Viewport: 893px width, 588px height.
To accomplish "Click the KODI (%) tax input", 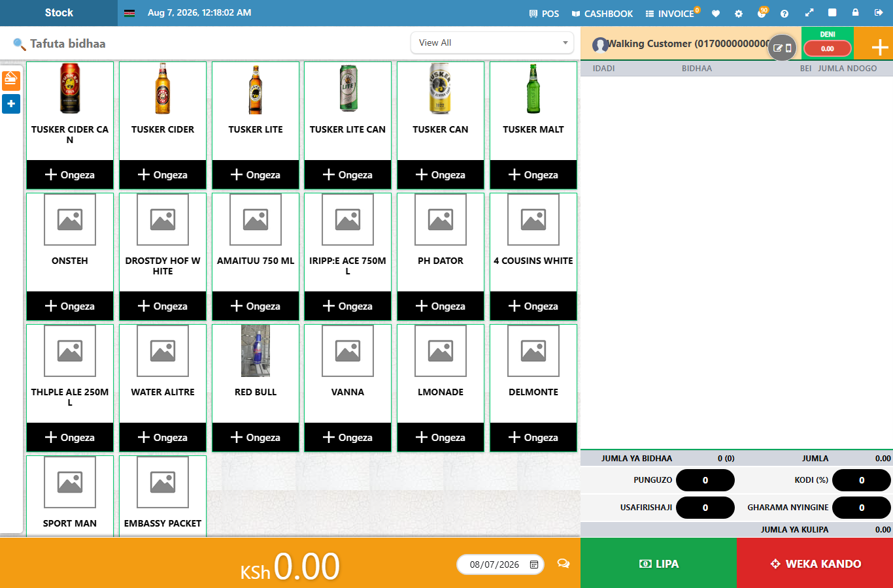I will click(861, 480).
